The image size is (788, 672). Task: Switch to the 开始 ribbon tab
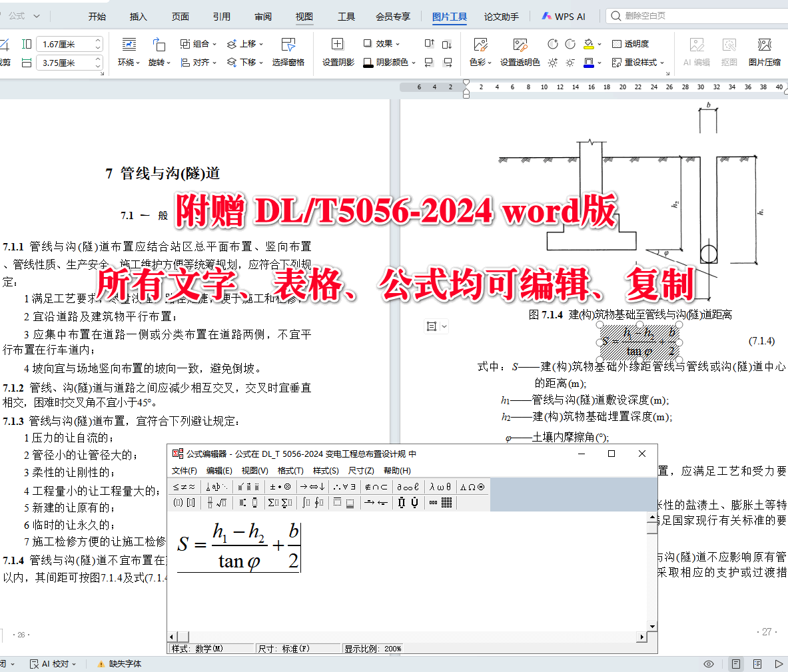97,17
